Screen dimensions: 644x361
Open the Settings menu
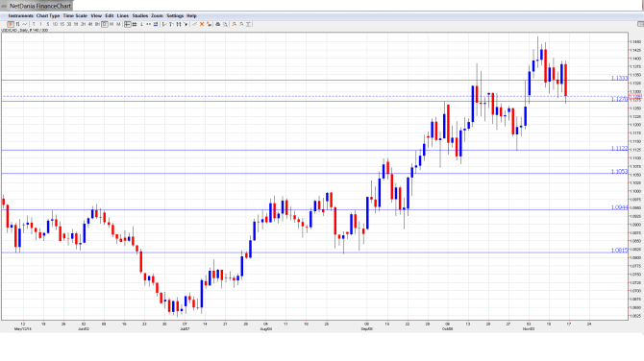click(175, 15)
